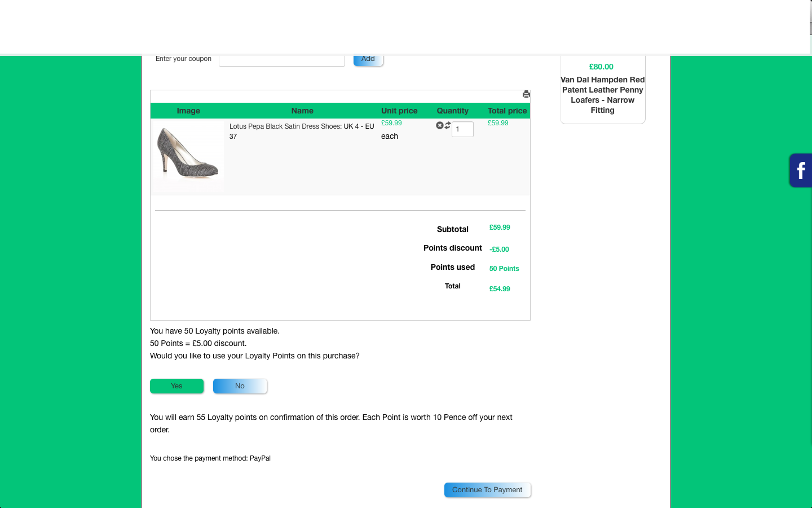Viewport: 812px width, 508px height.
Task: Click the quantity input box
Action: (x=462, y=129)
